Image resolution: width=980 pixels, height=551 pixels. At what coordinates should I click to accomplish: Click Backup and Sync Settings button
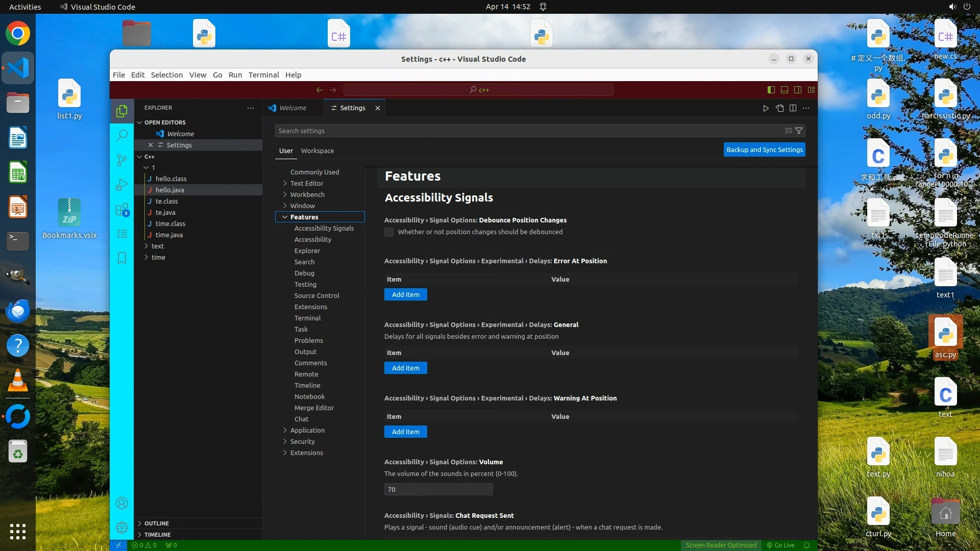pos(764,149)
